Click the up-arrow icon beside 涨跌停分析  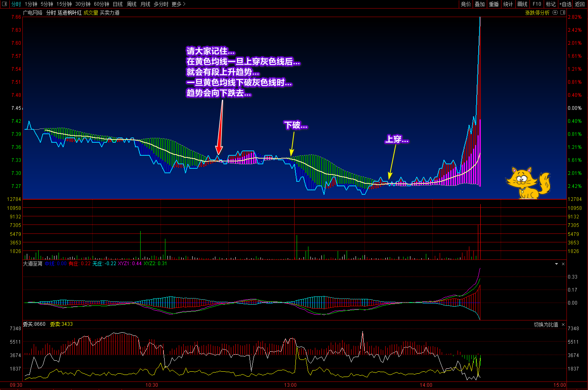point(555,13)
